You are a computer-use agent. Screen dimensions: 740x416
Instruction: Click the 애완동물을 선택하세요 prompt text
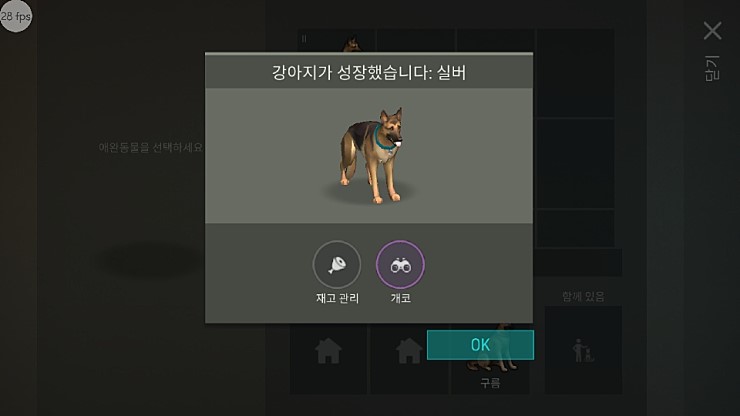(151, 147)
